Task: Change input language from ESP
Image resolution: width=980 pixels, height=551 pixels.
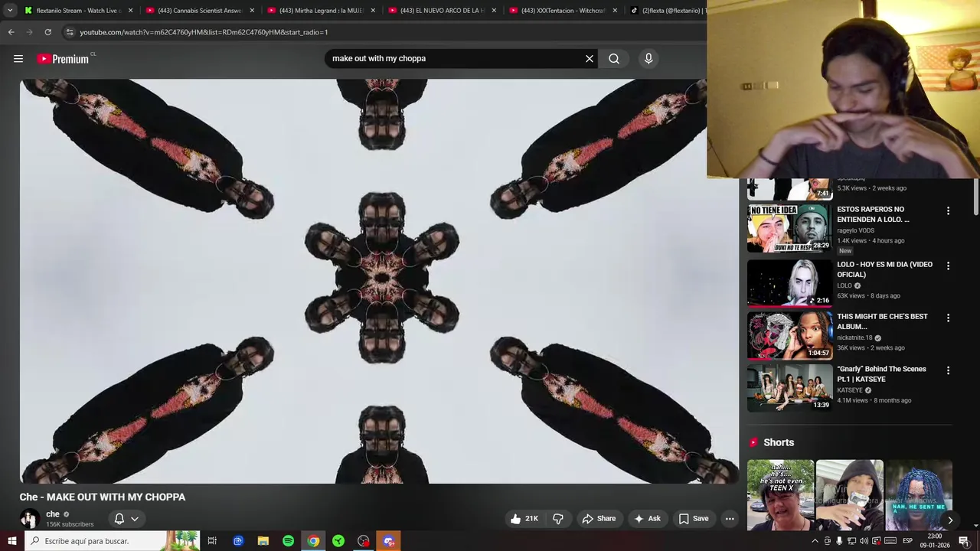Action: click(908, 541)
